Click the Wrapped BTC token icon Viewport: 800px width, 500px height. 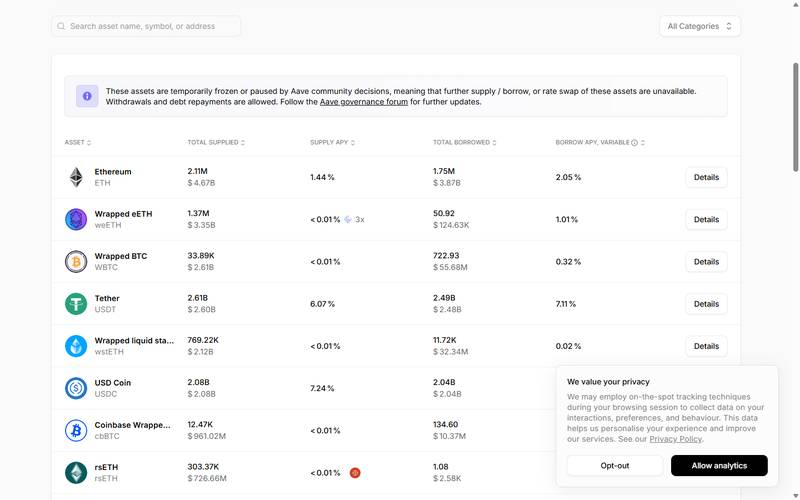click(x=76, y=262)
